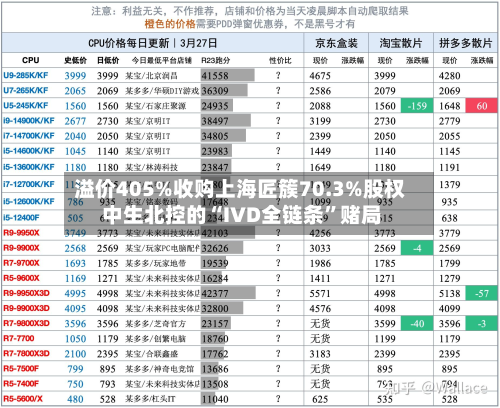This screenshot has height=408, width=500.
Task: Click shop name 某多多/创繁电脑
Action: (x=155, y=339)
